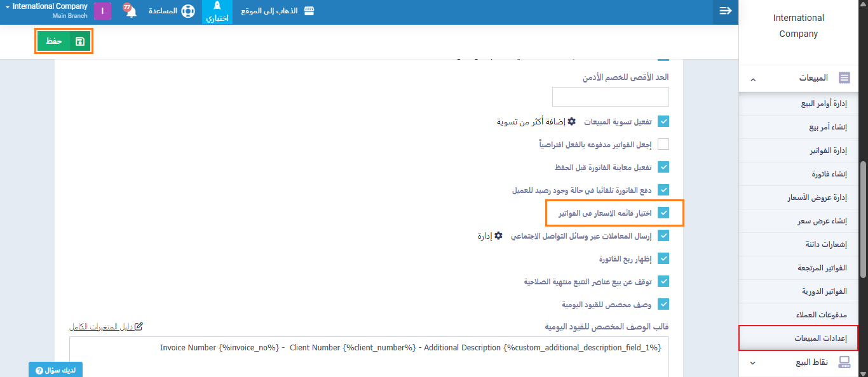
Task: Toggle توقف عن بيع عناصر التتبع checkbox
Action: pyautogui.click(x=663, y=281)
